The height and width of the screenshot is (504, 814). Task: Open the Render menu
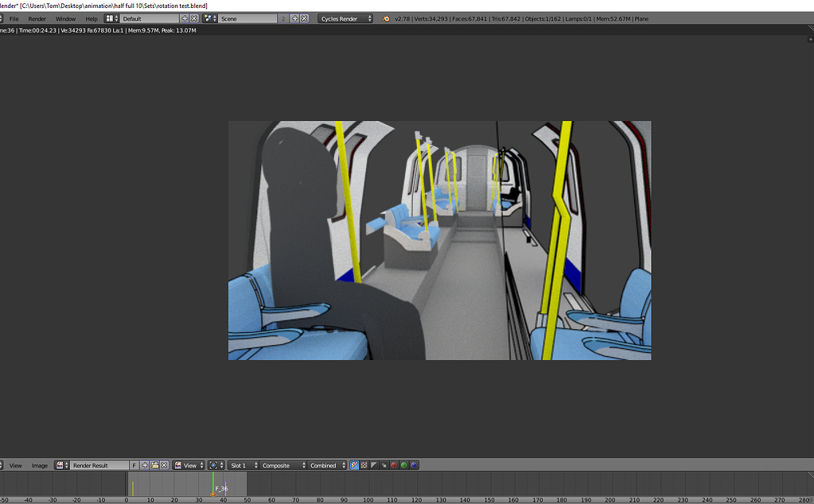coord(37,18)
